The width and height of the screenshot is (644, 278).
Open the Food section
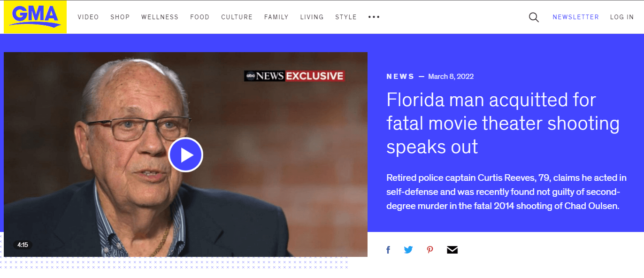point(200,17)
